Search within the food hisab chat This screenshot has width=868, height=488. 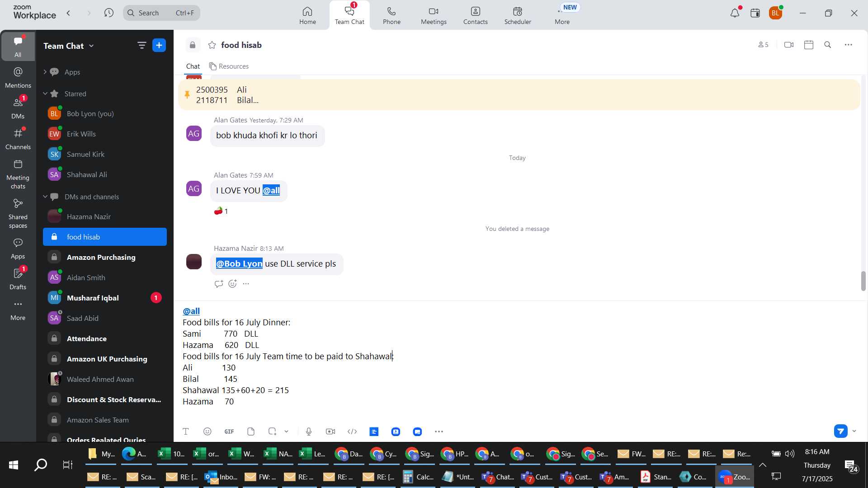[828, 45]
